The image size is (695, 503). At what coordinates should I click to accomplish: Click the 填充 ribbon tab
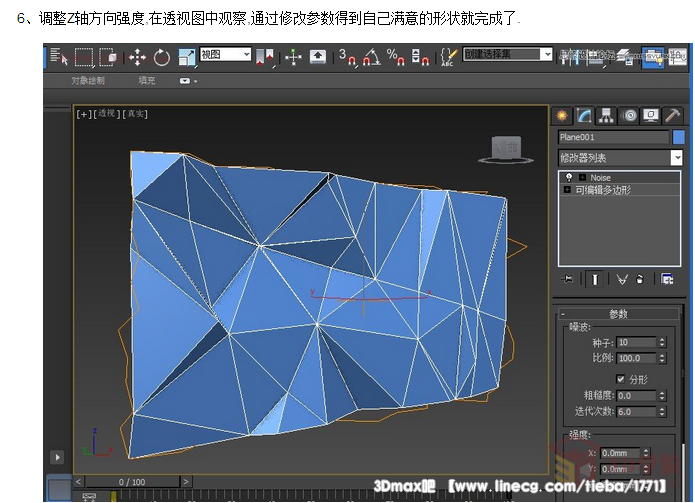click(147, 80)
